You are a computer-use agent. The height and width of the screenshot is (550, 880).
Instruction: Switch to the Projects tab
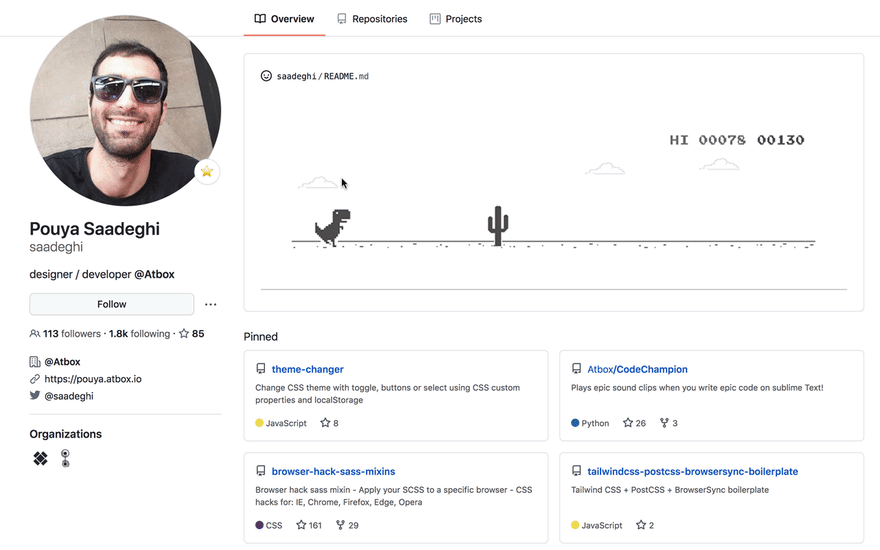[x=455, y=19]
